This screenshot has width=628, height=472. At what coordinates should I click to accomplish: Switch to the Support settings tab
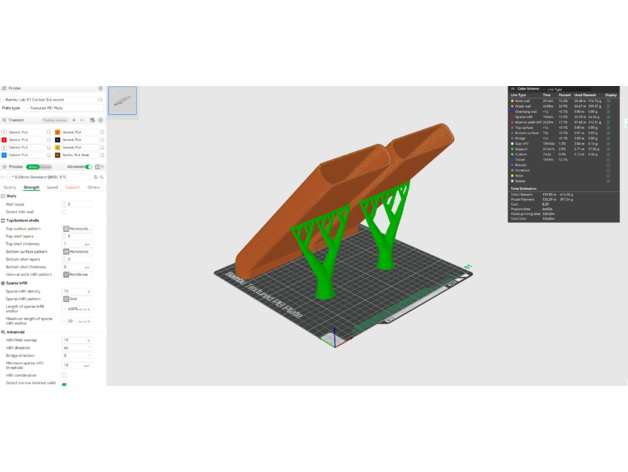click(73, 187)
